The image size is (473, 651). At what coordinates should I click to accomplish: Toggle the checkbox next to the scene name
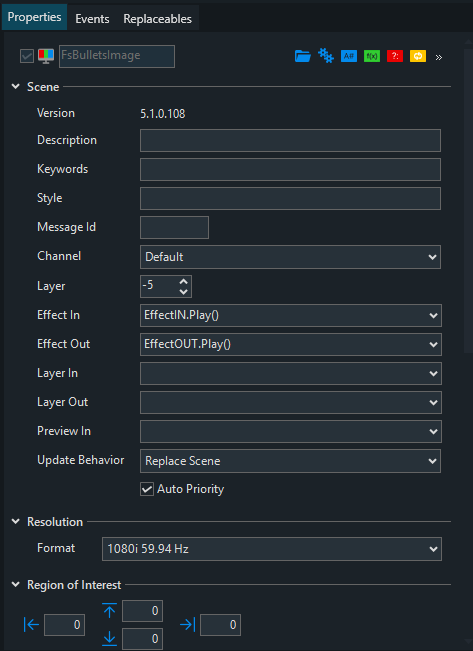[27, 56]
